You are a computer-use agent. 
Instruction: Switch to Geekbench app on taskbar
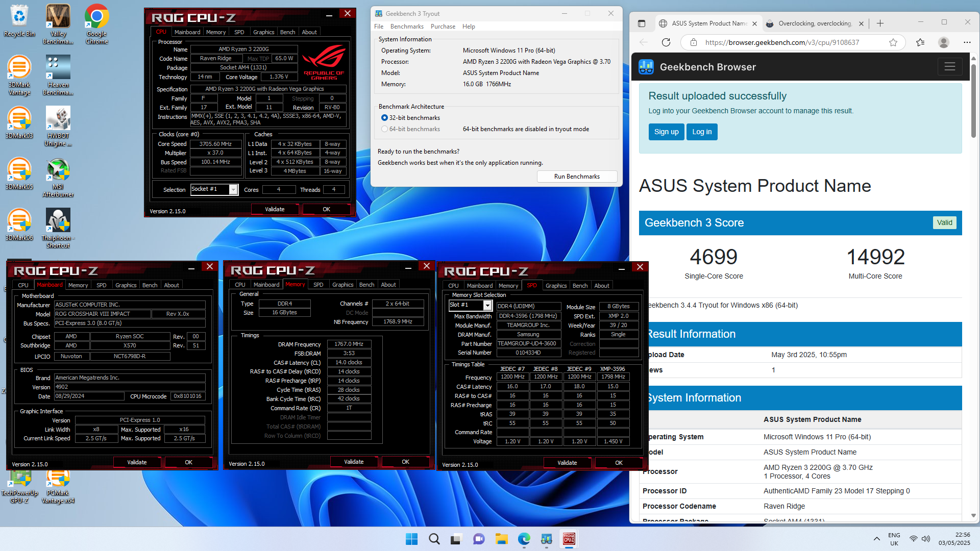pos(547,539)
